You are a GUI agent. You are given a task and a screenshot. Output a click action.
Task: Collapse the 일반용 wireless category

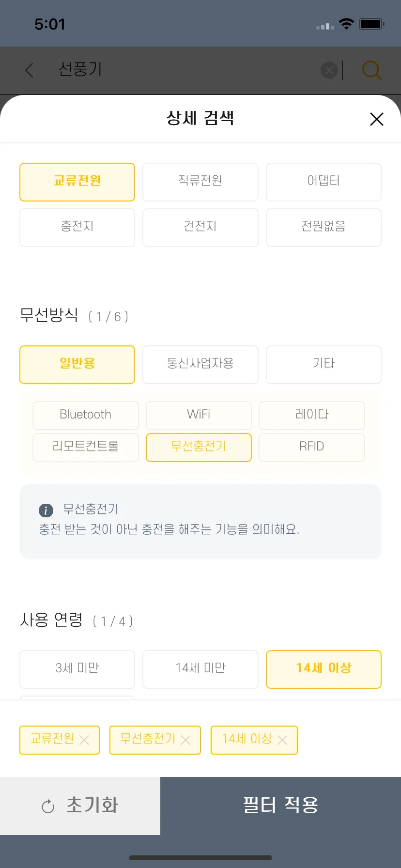[77, 365]
